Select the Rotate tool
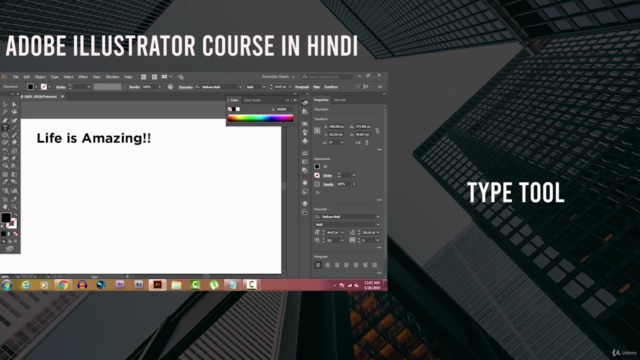The image size is (640, 360). (x=5, y=151)
